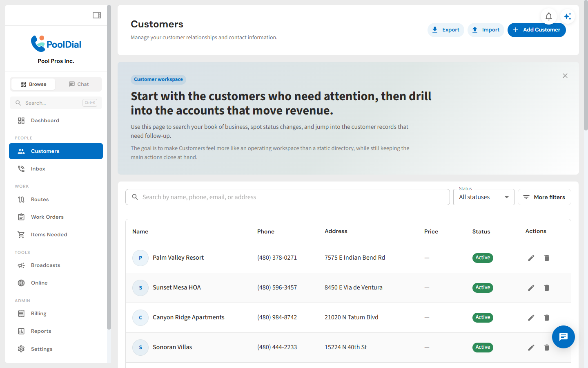Viewport: 588px width, 368px height.
Task: Open Sonoran Villas customer name
Action: click(172, 347)
